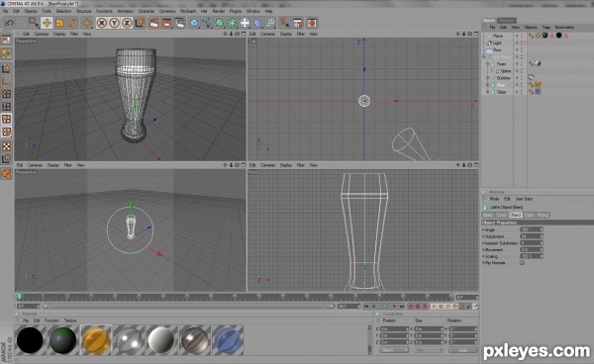
Task: Open the Character menu
Action: point(147,11)
